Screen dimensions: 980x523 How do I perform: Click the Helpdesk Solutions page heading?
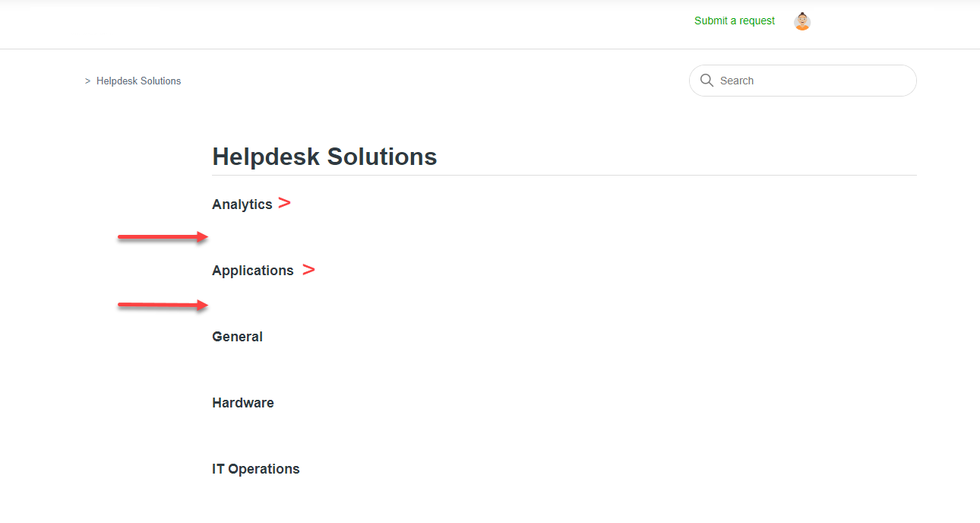pyautogui.click(x=324, y=157)
